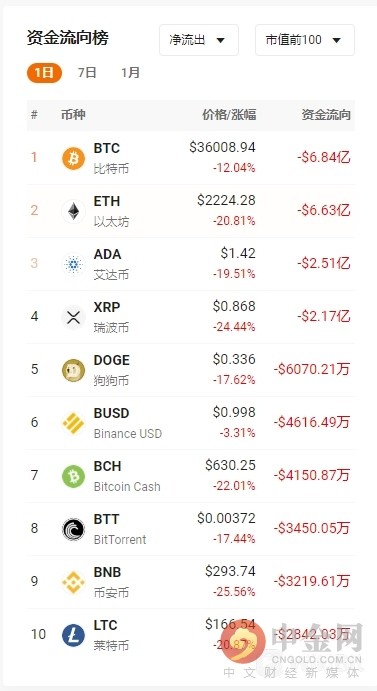Switch to the 1月 tab

(131, 73)
